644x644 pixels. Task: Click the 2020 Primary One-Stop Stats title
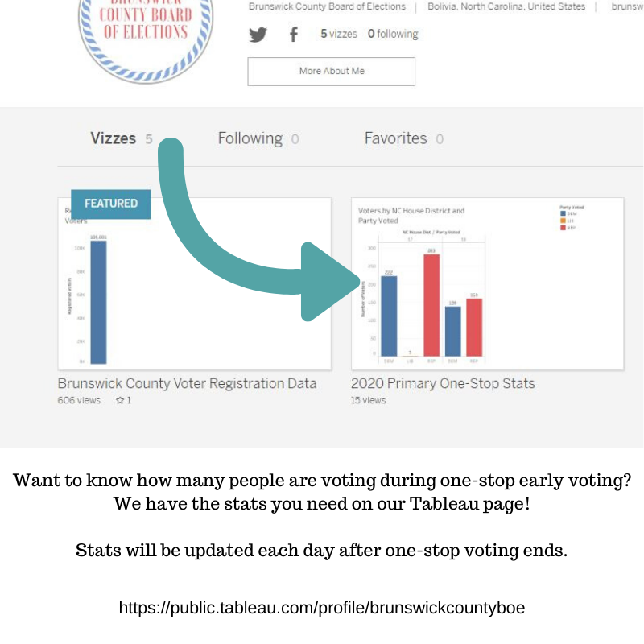point(443,384)
